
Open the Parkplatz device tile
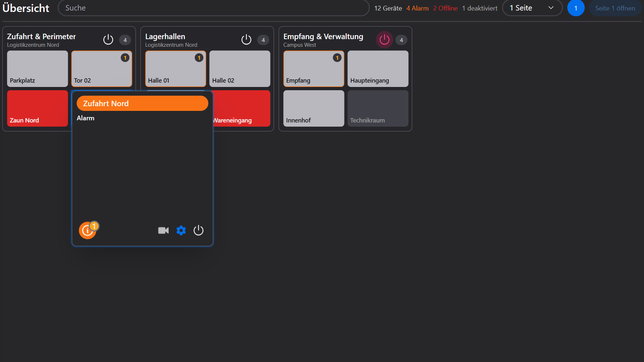(x=37, y=68)
